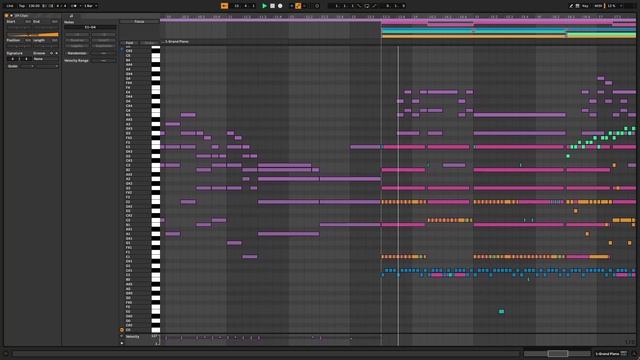Click the Tap tempo button

pos(22,6)
